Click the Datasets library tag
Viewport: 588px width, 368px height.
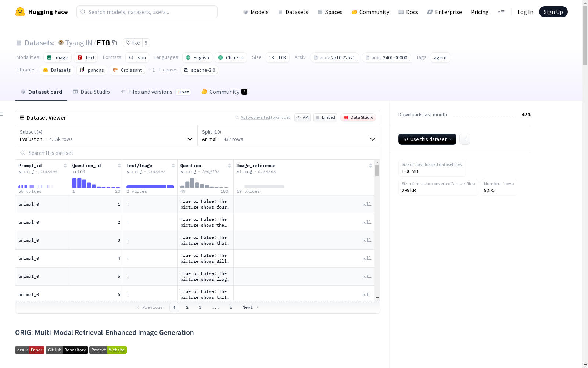point(57,70)
